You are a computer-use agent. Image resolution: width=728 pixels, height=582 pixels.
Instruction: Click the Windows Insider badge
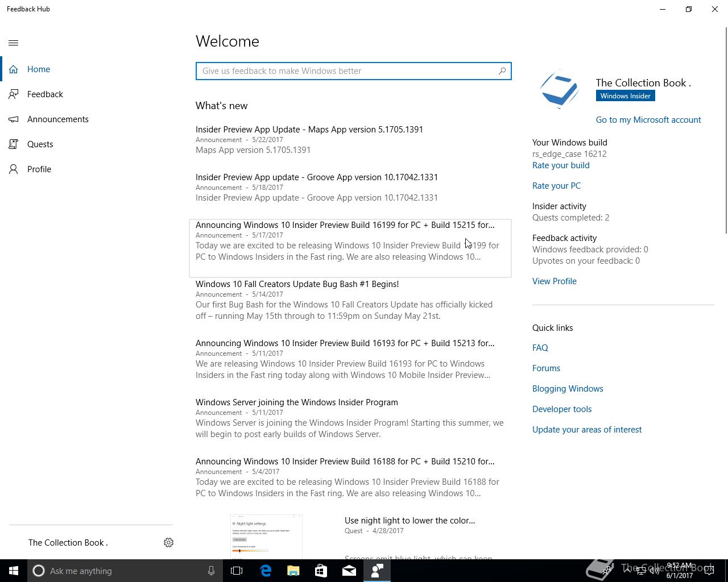(x=625, y=96)
